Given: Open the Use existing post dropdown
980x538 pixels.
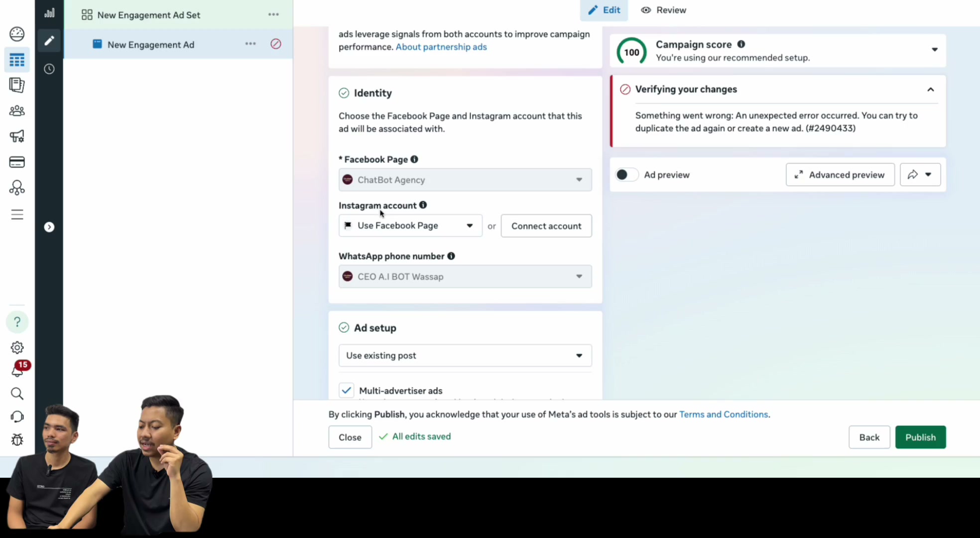Looking at the screenshot, I should pos(465,356).
